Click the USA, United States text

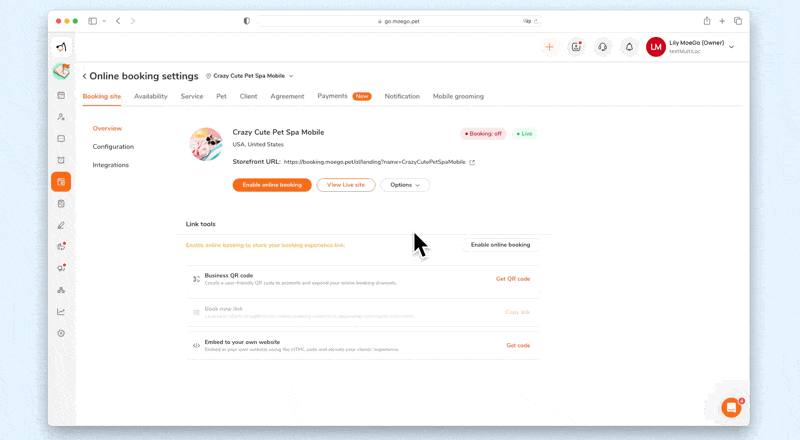tap(258, 144)
